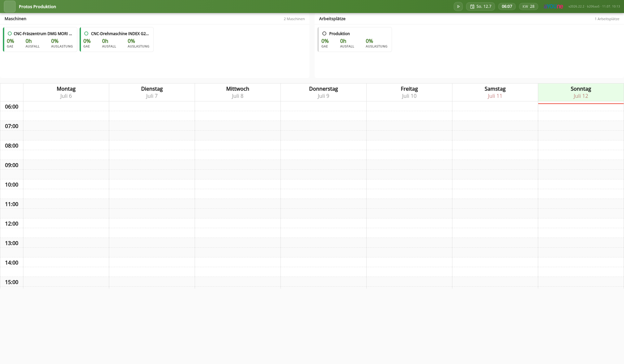Viewport: 624px width, 364px height.
Task: Click the app icon beside Protos Produktion
Action: (x=10, y=6)
